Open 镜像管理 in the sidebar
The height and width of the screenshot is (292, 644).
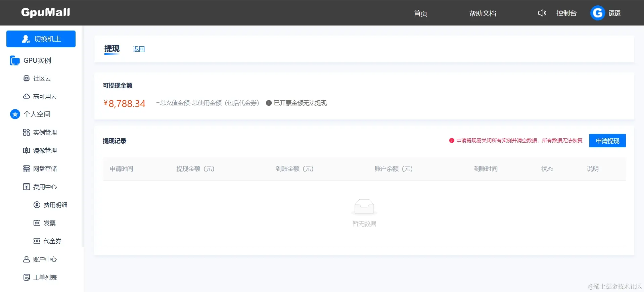[x=45, y=150]
